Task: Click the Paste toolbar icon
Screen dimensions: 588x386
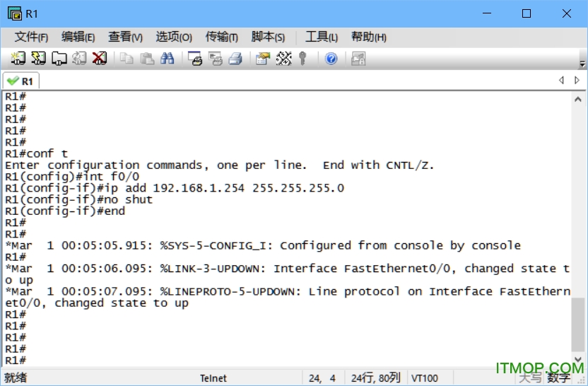Action: coord(147,59)
